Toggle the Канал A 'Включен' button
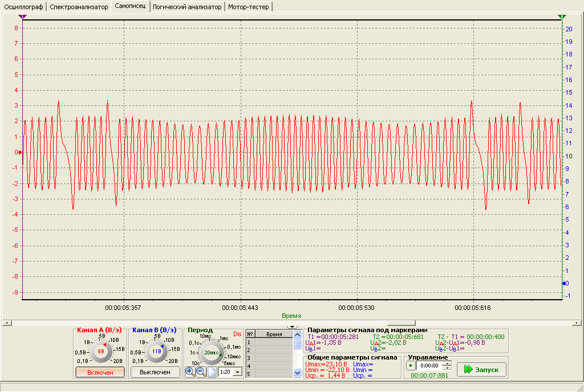 click(100, 372)
